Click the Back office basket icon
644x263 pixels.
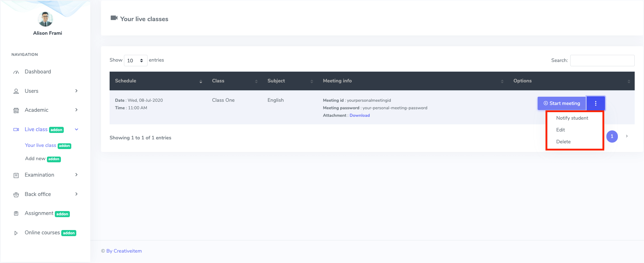(16, 195)
